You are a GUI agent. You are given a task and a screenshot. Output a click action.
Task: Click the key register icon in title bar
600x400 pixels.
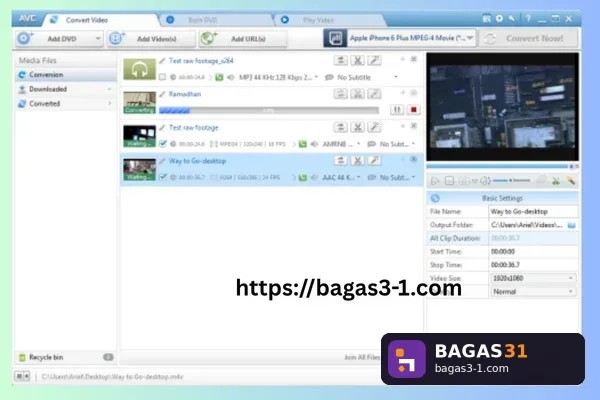pyautogui.click(x=512, y=18)
